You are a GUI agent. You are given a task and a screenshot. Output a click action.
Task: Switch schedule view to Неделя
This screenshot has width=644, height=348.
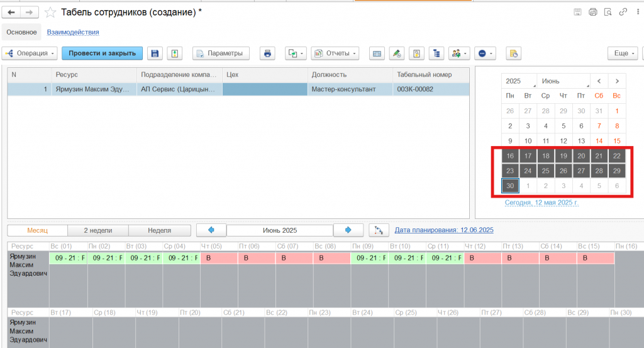tap(159, 230)
